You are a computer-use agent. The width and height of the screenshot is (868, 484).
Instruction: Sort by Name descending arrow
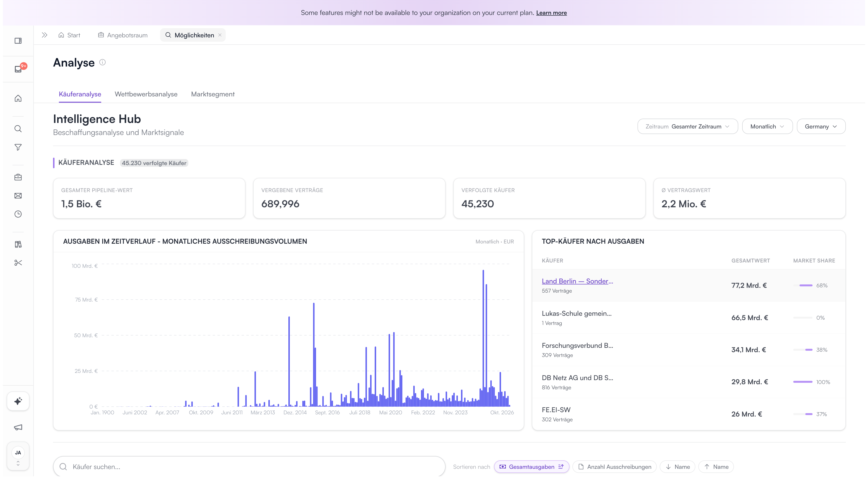[x=677, y=466]
